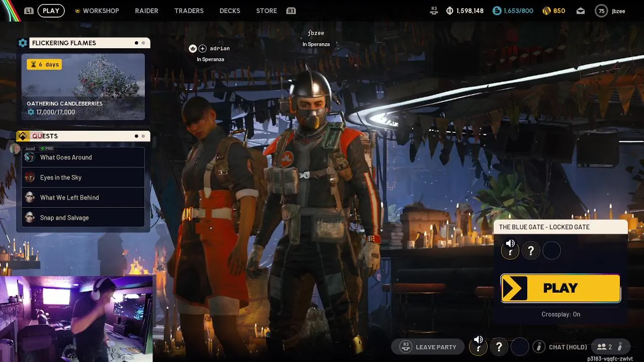
Task: Click the Flickering Flames page dots
Action: 139,43
